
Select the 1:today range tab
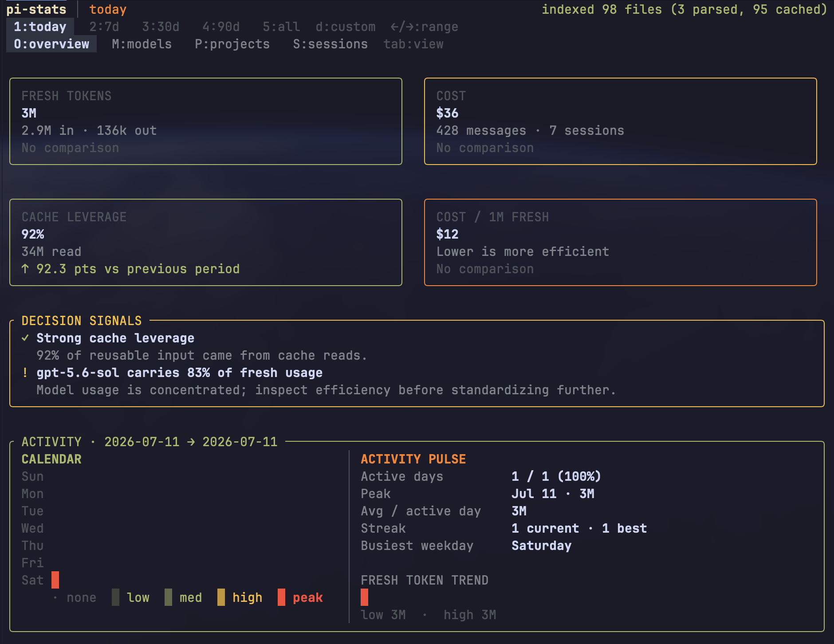coord(40,27)
